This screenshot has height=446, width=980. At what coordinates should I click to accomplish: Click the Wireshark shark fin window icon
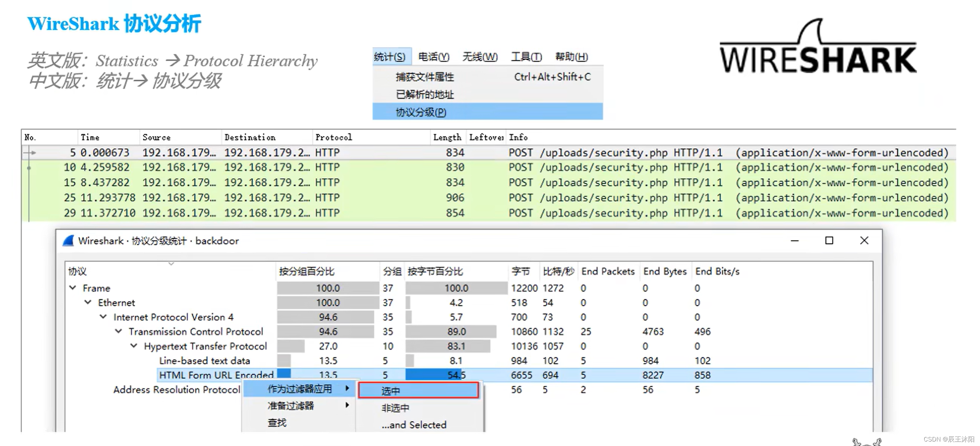(x=68, y=240)
